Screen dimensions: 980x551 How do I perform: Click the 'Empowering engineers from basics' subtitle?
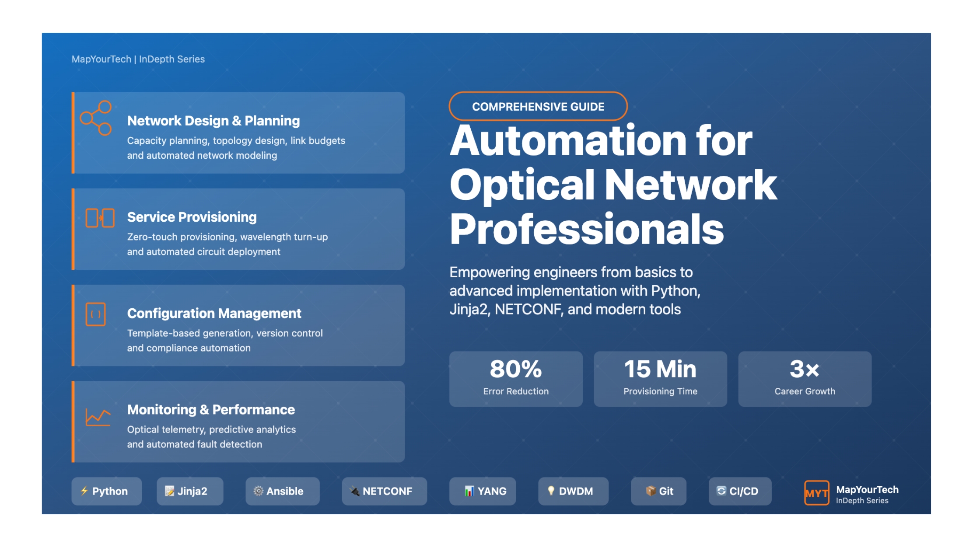click(x=575, y=291)
